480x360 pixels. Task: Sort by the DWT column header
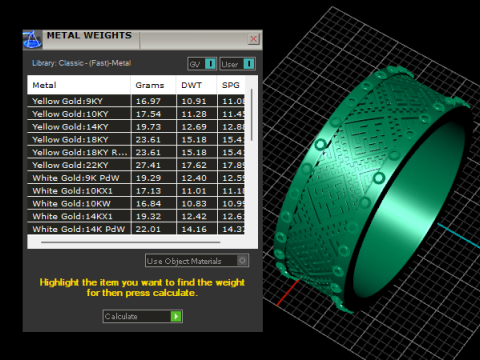196,85
